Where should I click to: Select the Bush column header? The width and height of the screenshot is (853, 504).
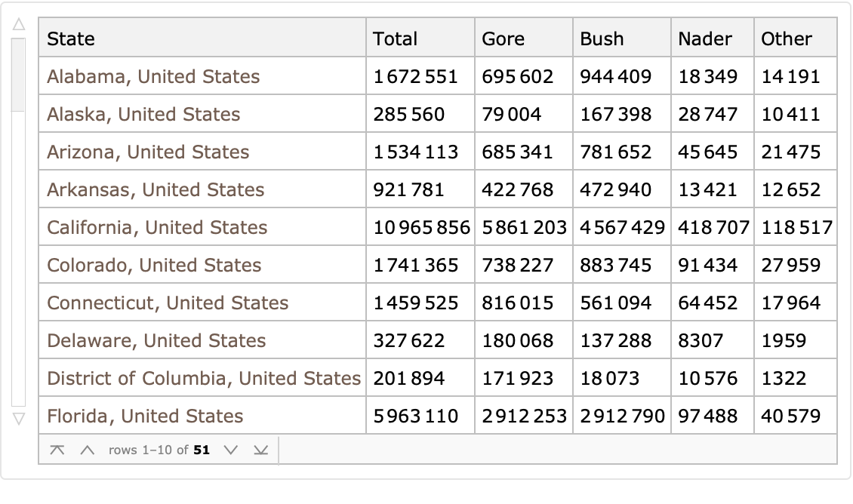click(602, 38)
